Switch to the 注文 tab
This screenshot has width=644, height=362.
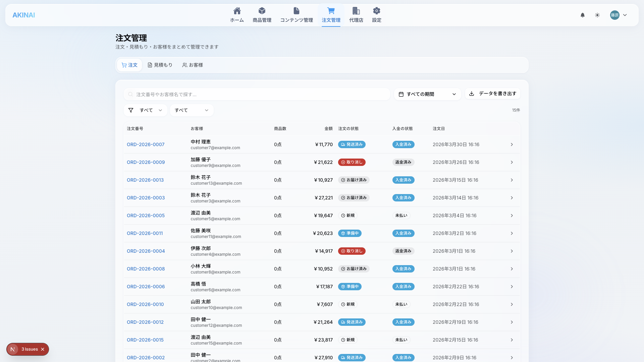pyautogui.click(x=129, y=65)
